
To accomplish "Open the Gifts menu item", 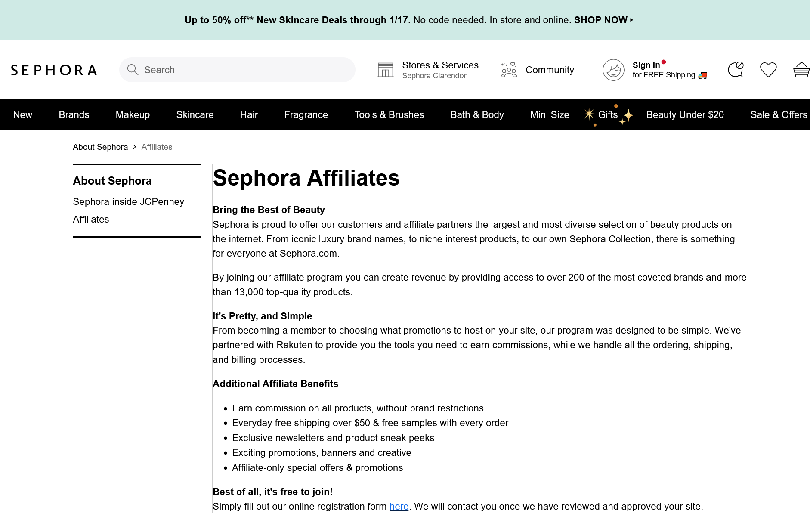I will (608, 114).
